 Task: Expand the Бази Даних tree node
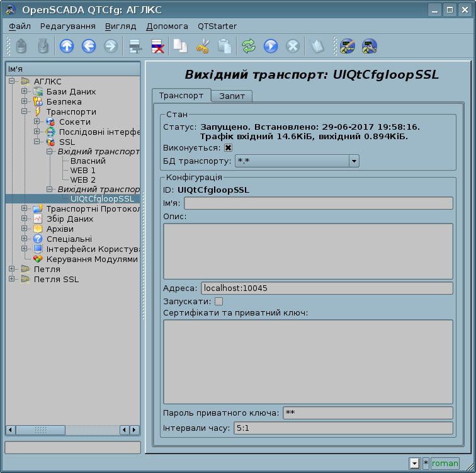click(25, 91)
